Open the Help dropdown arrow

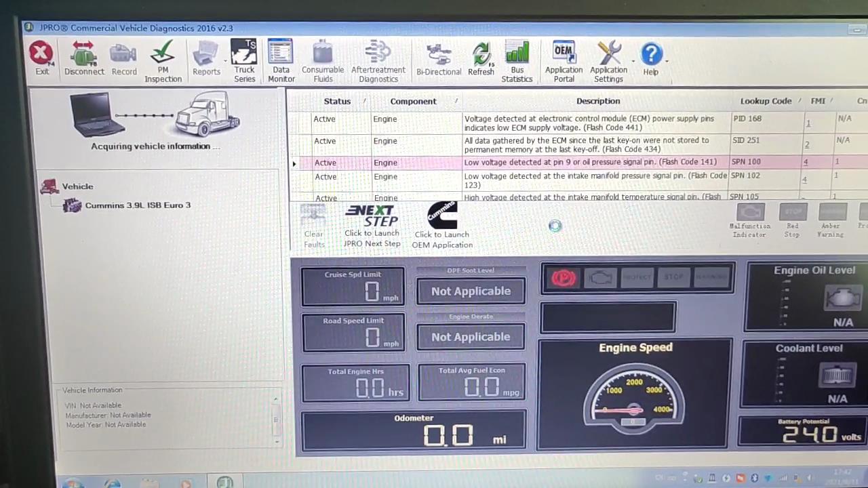tap(667, 61)
